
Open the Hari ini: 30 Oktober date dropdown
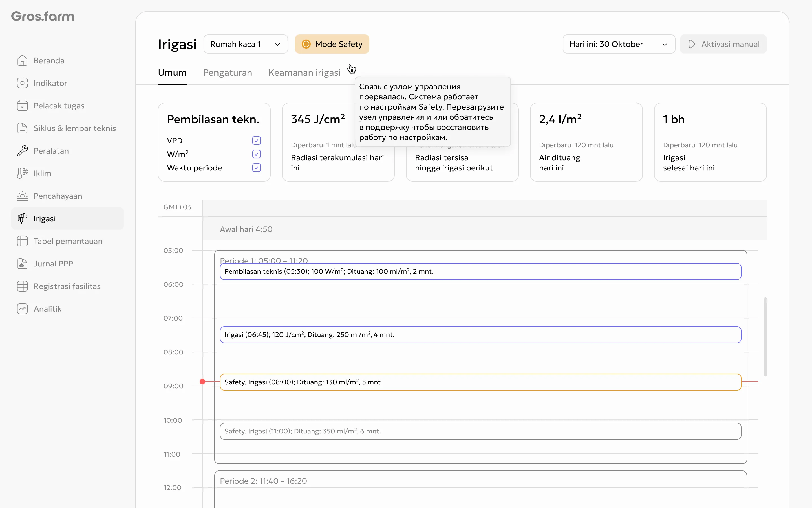click(619, 44)
